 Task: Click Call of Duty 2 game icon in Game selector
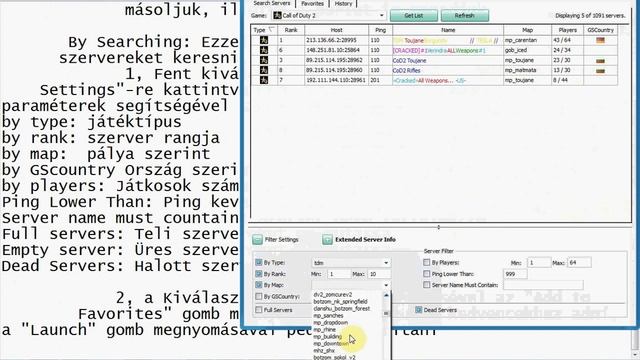277,16
